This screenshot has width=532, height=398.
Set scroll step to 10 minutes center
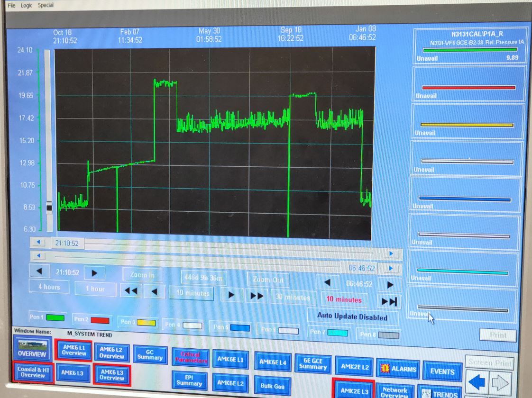[x=193, y=293]
